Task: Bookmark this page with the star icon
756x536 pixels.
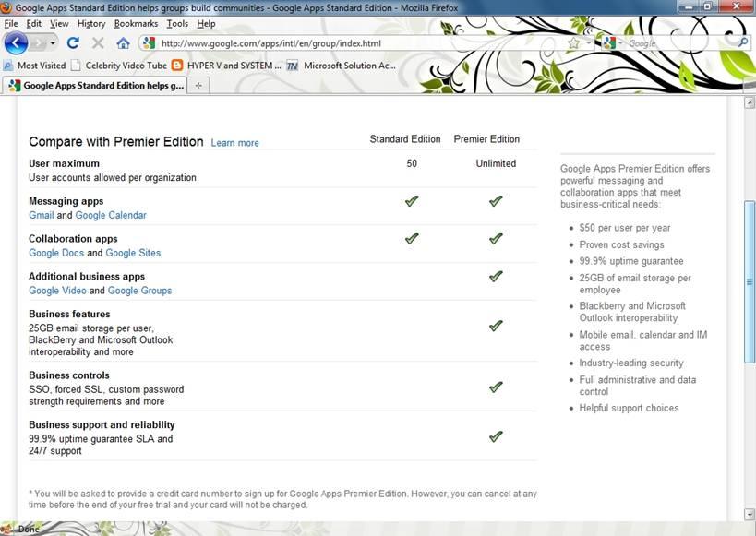Action: click(x=573, y=43)
